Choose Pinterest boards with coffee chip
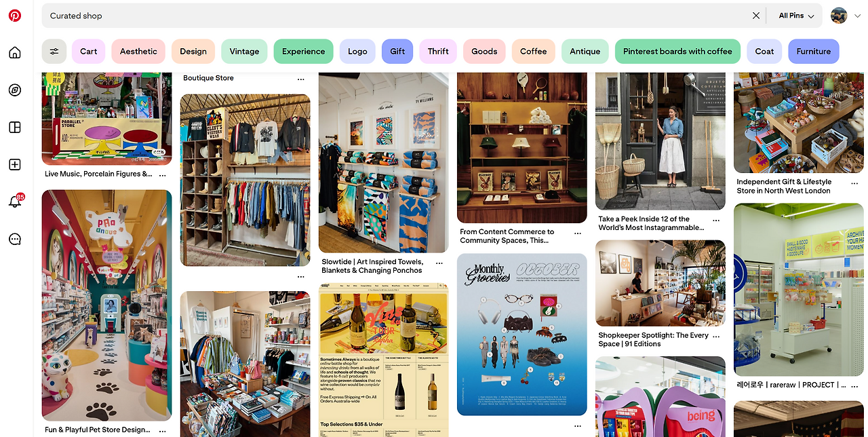Viewport: 868px width, 437px height. coord(677,52)
